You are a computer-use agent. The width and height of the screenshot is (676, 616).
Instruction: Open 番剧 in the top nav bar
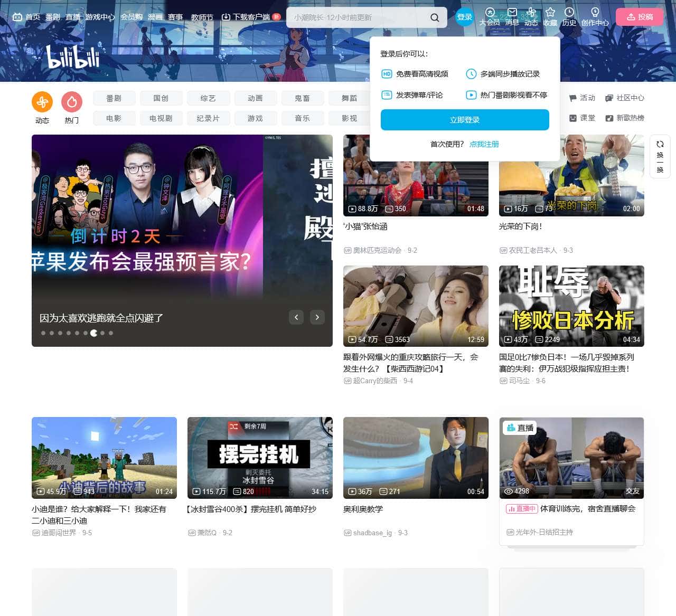[53, 17]
